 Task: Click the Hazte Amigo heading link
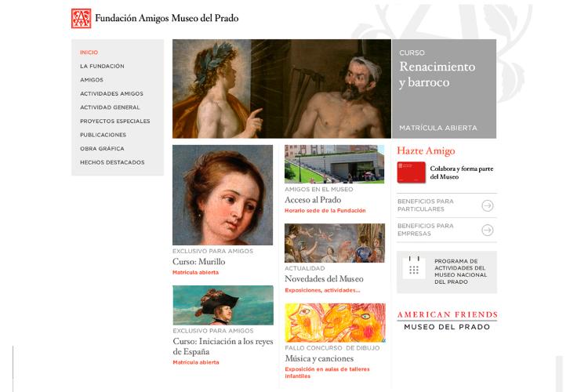[426, 151]
